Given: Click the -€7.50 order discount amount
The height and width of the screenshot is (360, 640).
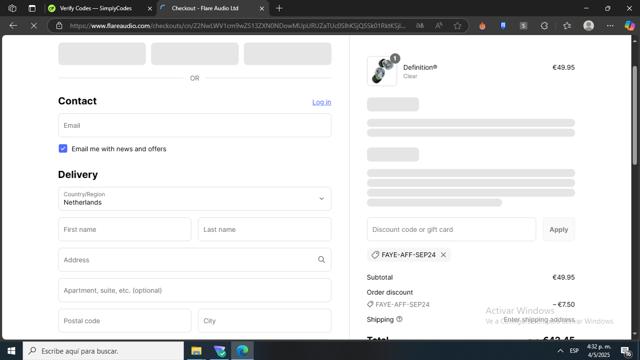Looking at the screenshot, I should [x=564, y=304].
